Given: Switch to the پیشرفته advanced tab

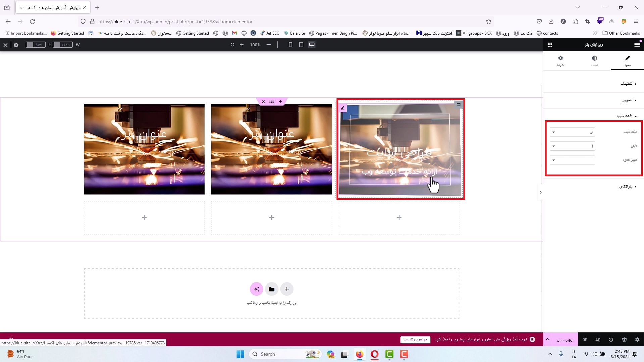Looking at the screenshot, I should click(x=560, y=61).
